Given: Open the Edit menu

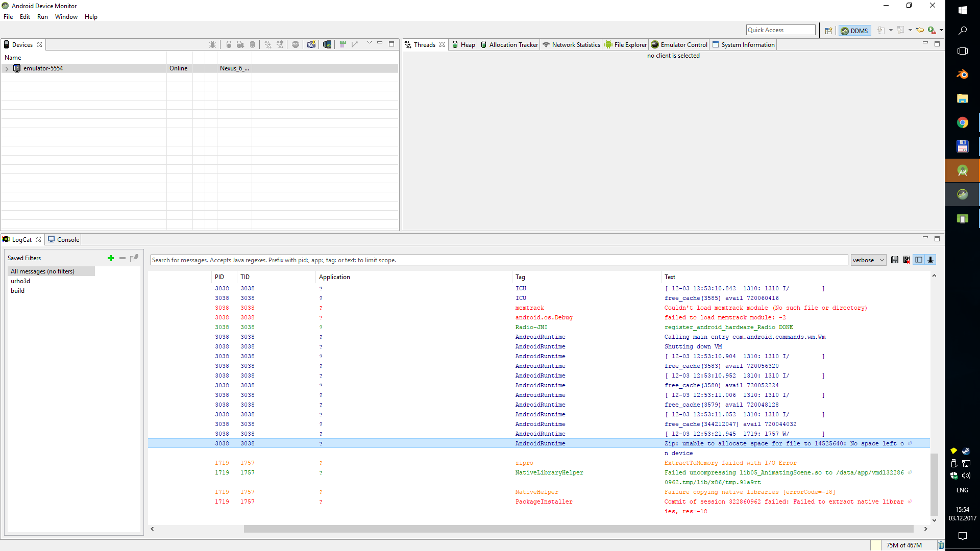Looking at the screenshot, I should [x=25, y=17].
